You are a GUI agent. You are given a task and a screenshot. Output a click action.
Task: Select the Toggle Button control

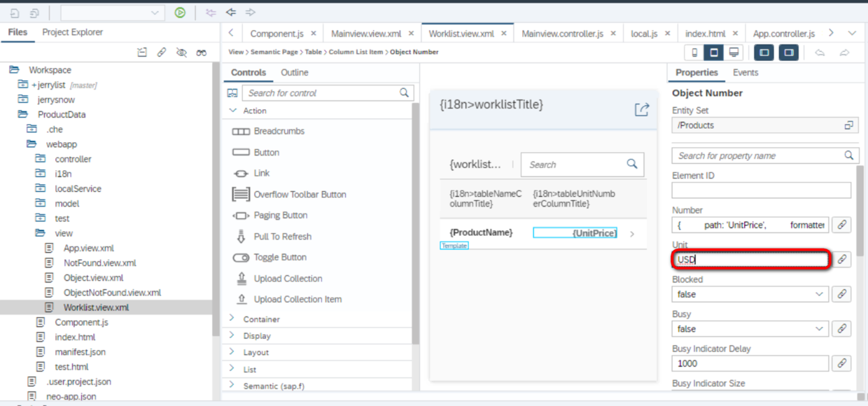(280, 257)
